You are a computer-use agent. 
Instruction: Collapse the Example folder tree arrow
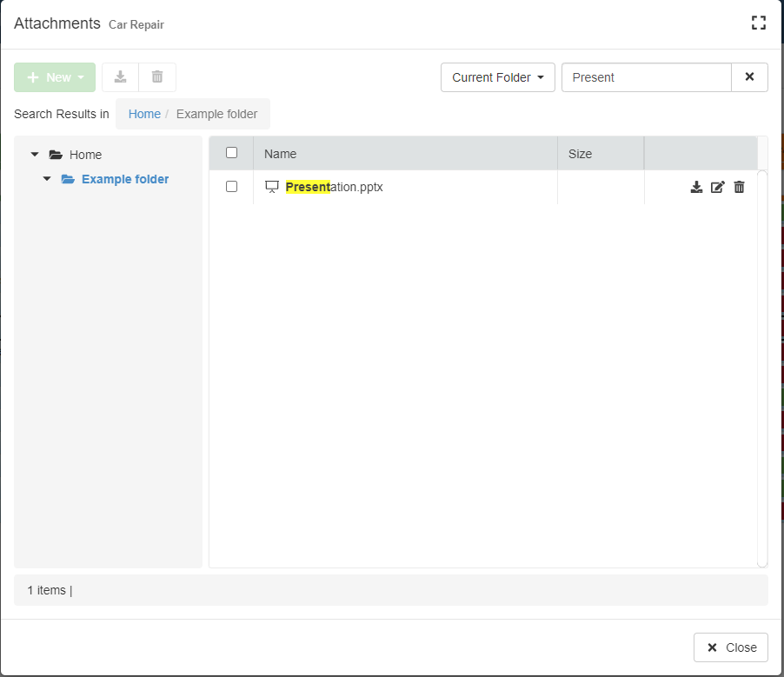[47, 179]
